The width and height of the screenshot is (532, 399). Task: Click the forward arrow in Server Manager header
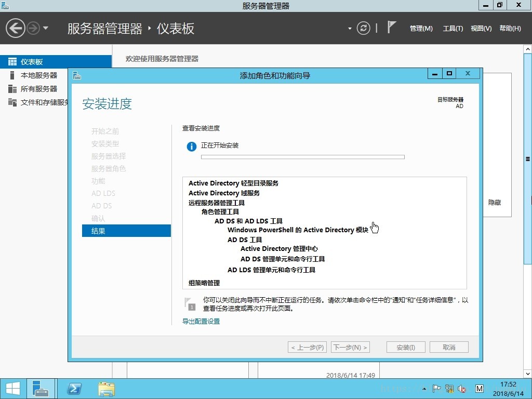click(33, 28)
